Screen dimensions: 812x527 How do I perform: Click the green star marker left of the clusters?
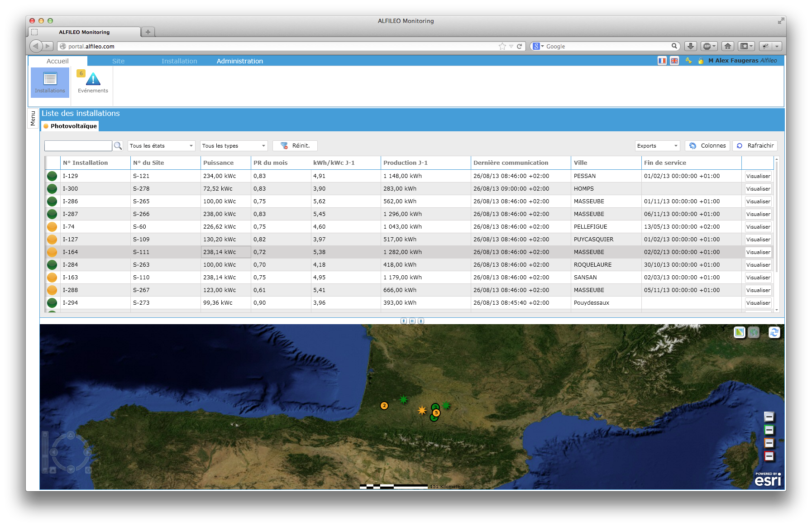tap(403, 399)
